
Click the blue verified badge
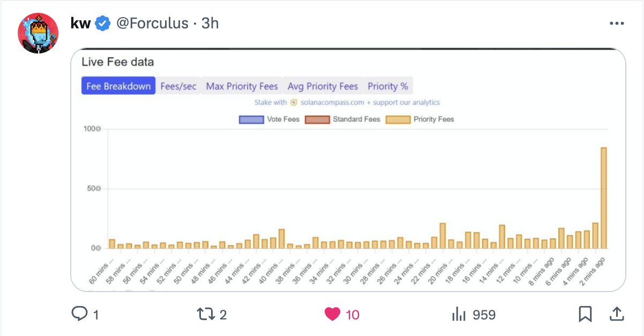103,24
